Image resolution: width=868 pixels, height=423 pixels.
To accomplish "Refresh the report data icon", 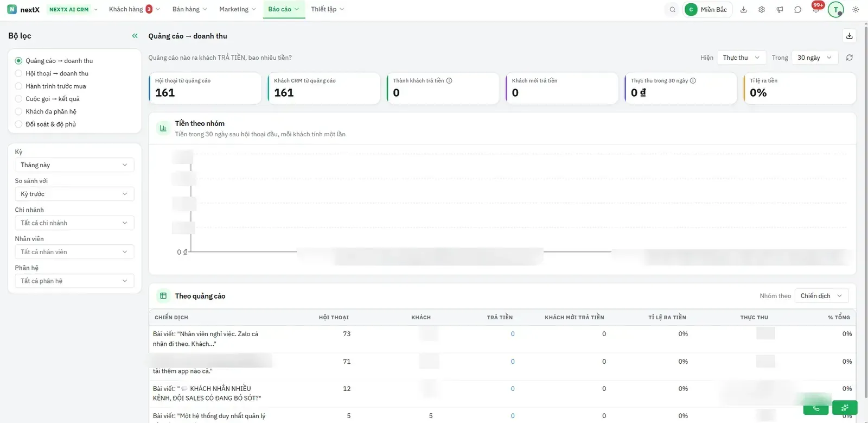I will 850,58.
